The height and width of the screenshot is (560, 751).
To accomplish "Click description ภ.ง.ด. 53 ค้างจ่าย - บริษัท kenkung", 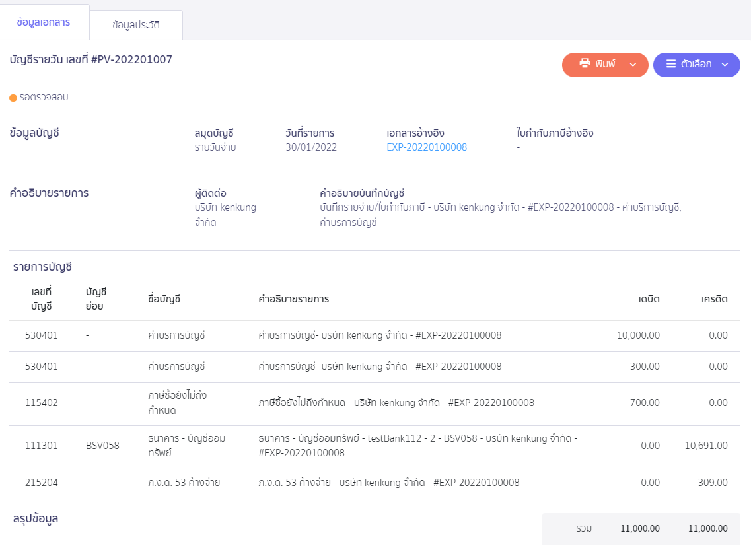I will coord(389,482).
